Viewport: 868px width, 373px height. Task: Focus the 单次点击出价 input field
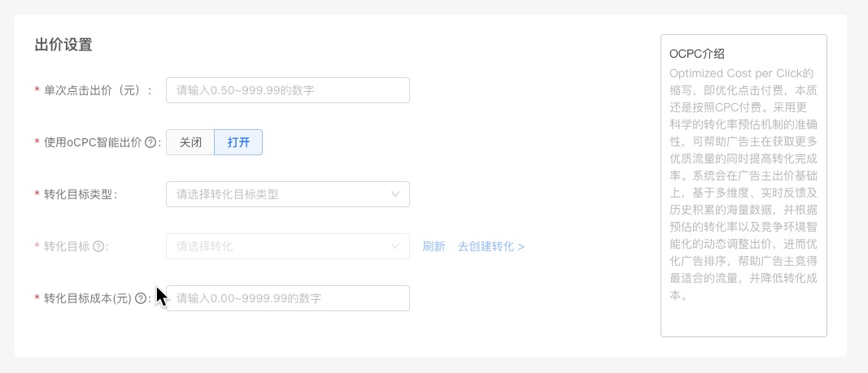point(287,90)
